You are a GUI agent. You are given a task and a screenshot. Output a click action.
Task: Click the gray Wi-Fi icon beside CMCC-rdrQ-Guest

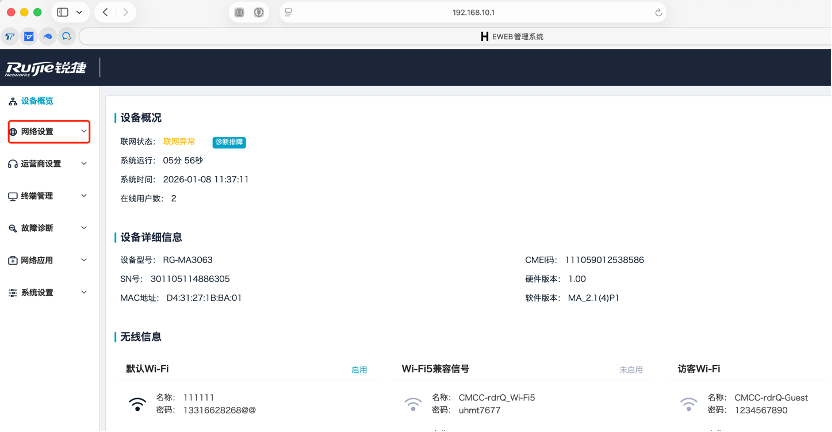(x=689, y=404)
